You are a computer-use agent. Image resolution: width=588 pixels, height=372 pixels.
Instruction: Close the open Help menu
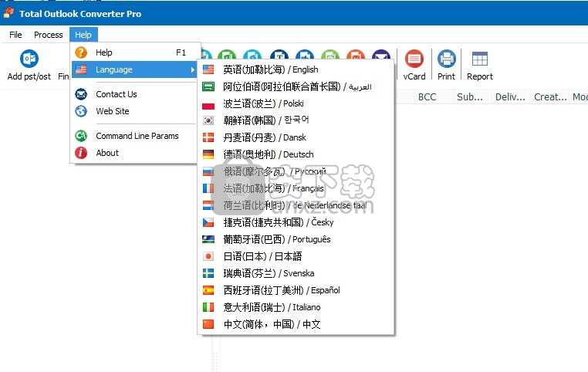tap(83, 35)
